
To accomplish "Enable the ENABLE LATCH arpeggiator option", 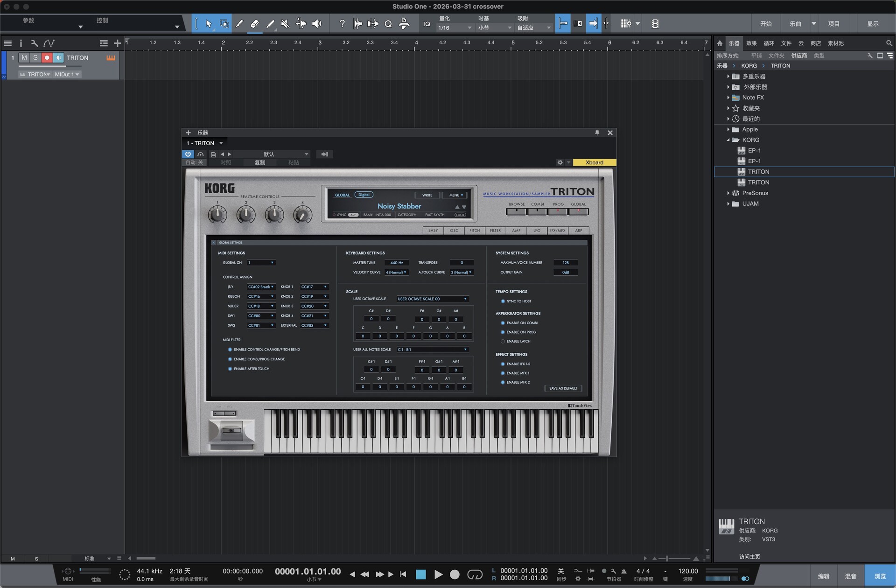I will [x=503, y=341].
